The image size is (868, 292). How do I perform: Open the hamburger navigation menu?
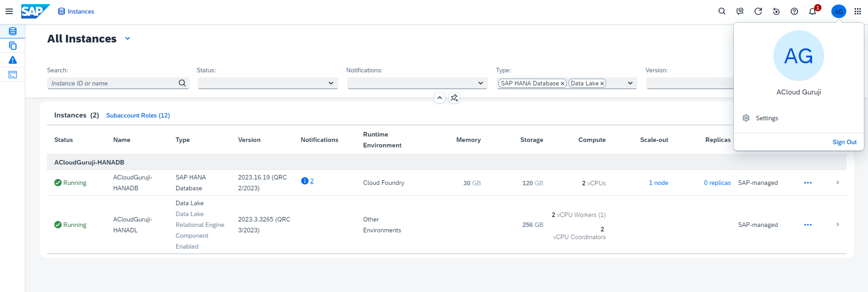(x=9, y=11)
